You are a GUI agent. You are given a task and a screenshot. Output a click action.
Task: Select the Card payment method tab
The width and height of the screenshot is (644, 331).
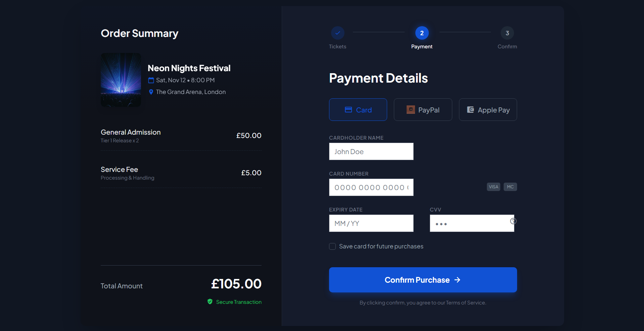(x=358, y=109)
